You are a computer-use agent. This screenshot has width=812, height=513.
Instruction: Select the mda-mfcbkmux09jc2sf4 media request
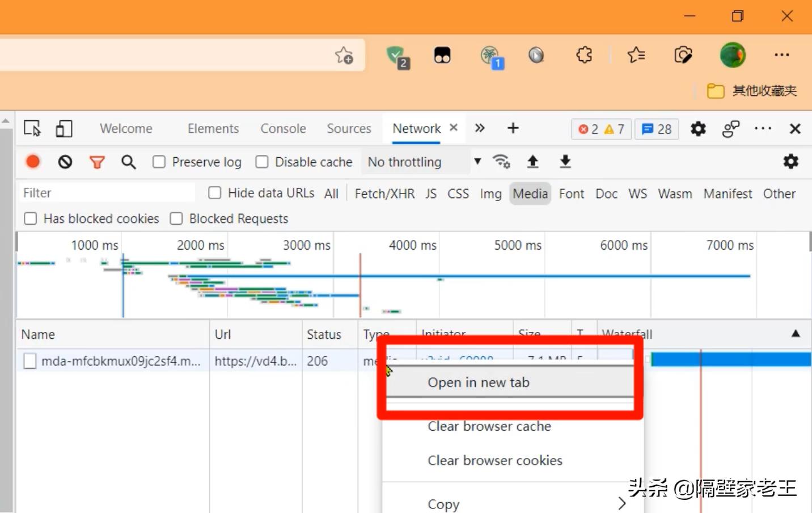tap(120, 361)
